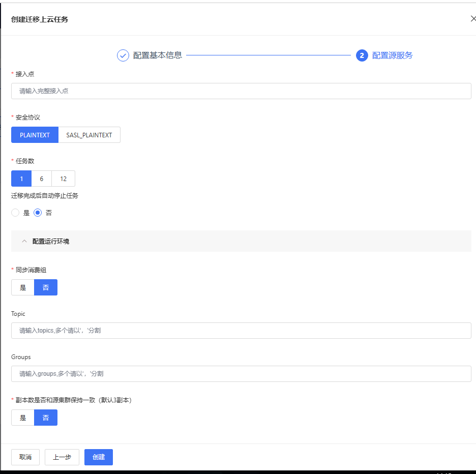Focus the Groups input field

(241, 373)
